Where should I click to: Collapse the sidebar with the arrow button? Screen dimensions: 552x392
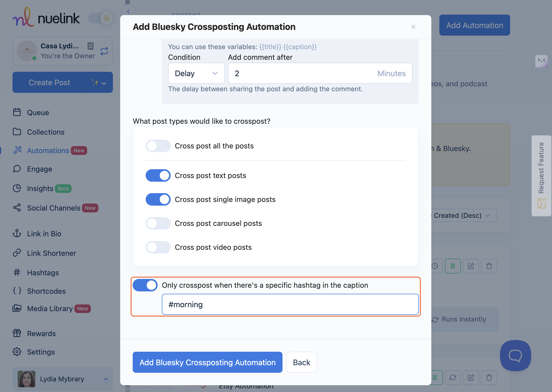point(128,11)
